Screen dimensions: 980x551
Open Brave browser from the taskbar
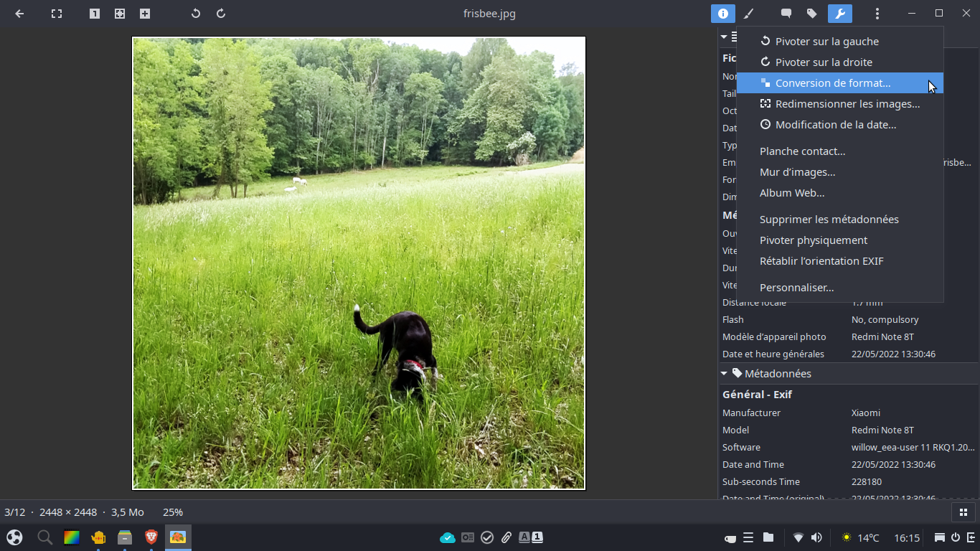151,537
